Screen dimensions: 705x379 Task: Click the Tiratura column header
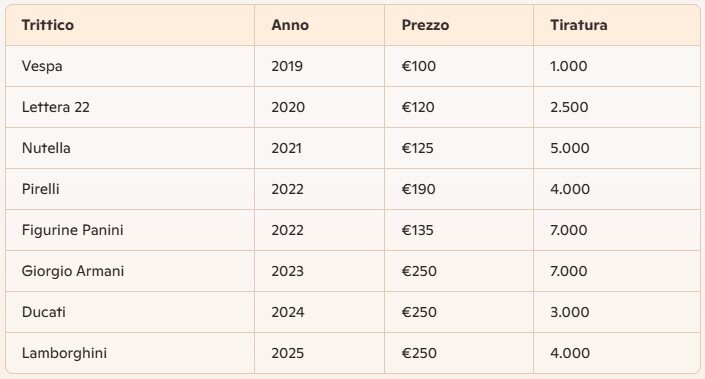pos(617,25)
